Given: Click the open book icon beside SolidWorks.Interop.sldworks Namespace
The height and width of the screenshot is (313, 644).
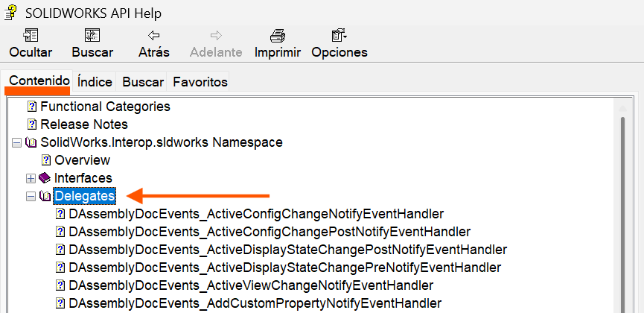Looking at the screenshot, I should (31, 142).
